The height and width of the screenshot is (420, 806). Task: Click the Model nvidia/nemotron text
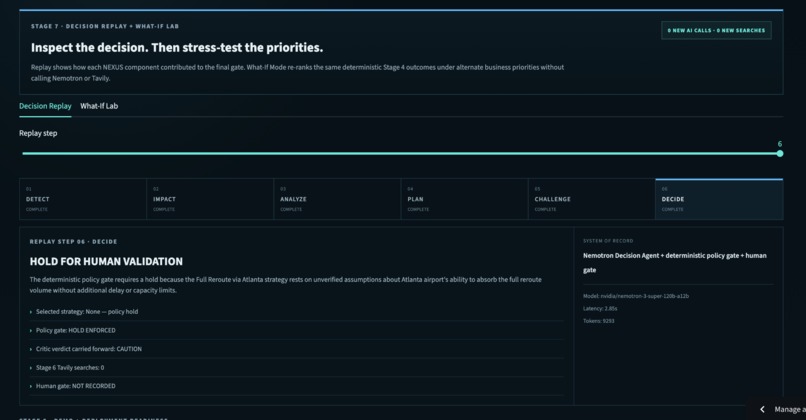[636, 296]
